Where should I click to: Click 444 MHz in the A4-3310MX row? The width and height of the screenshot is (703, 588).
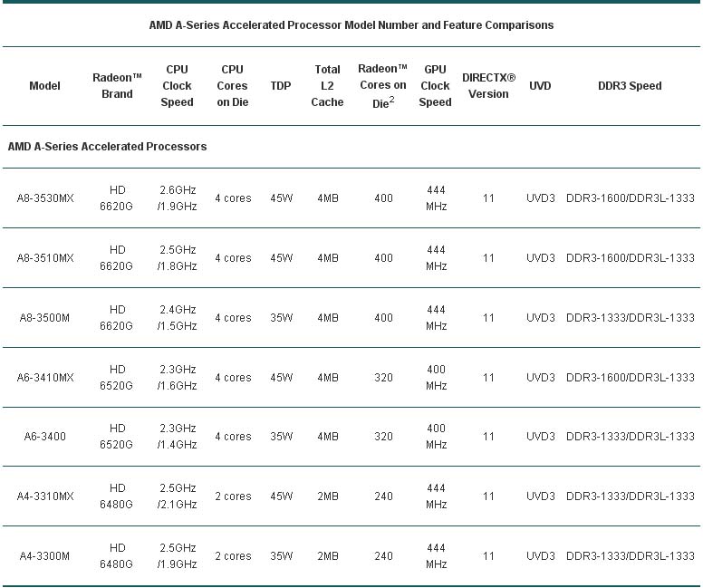pos(437,496)
